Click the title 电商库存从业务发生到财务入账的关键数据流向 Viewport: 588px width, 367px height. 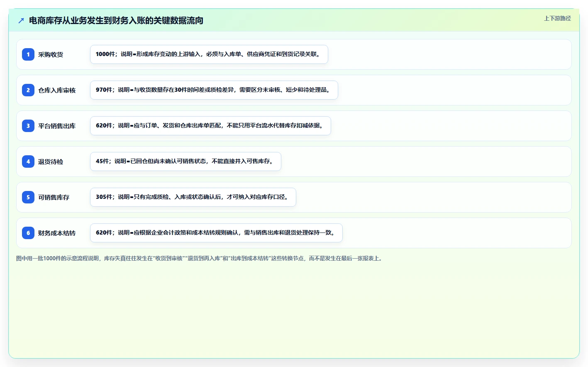pos(116,20)
